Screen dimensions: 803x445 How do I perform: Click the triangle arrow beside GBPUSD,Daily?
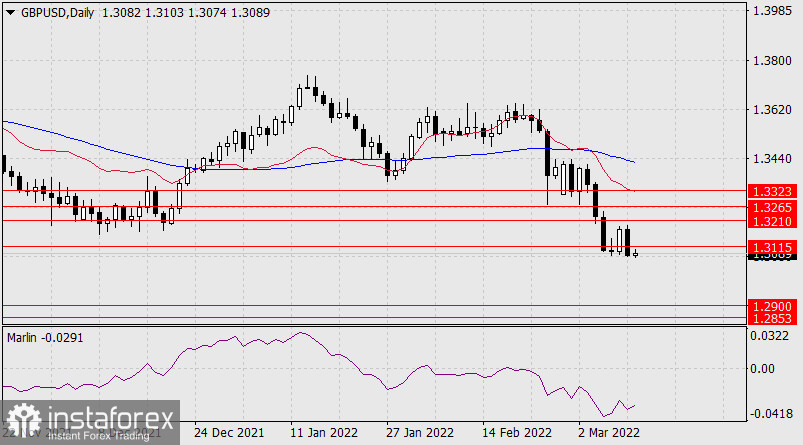[x=9, y=10]
